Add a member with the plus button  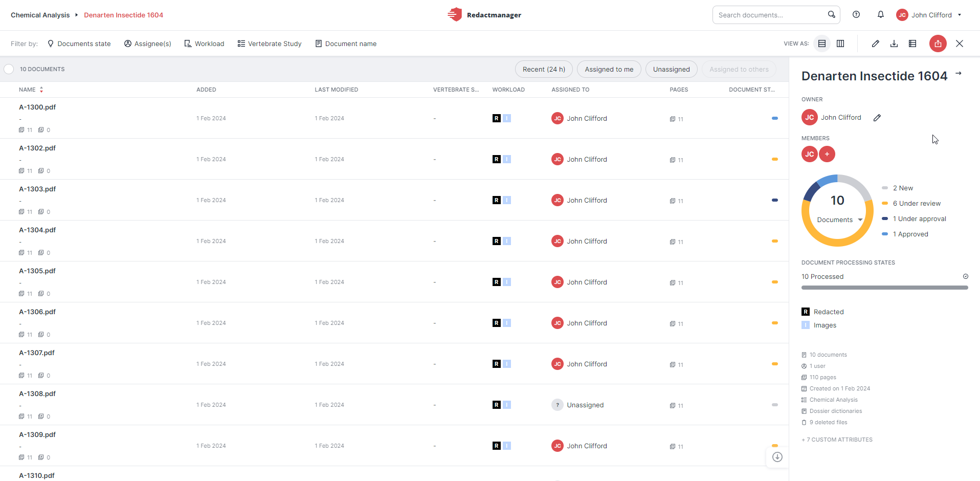pyautogui.click(x=827, y=154)
